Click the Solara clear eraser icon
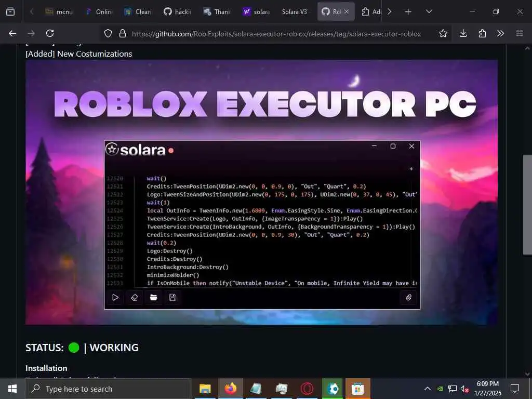The image size is (532, 399). click(x=135, y=298)
